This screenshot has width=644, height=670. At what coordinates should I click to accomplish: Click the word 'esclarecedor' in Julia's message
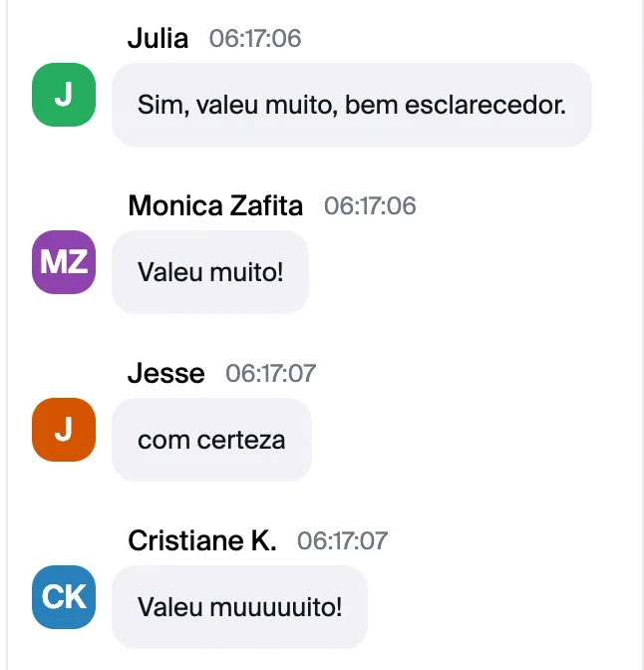[x=485, y=105]
